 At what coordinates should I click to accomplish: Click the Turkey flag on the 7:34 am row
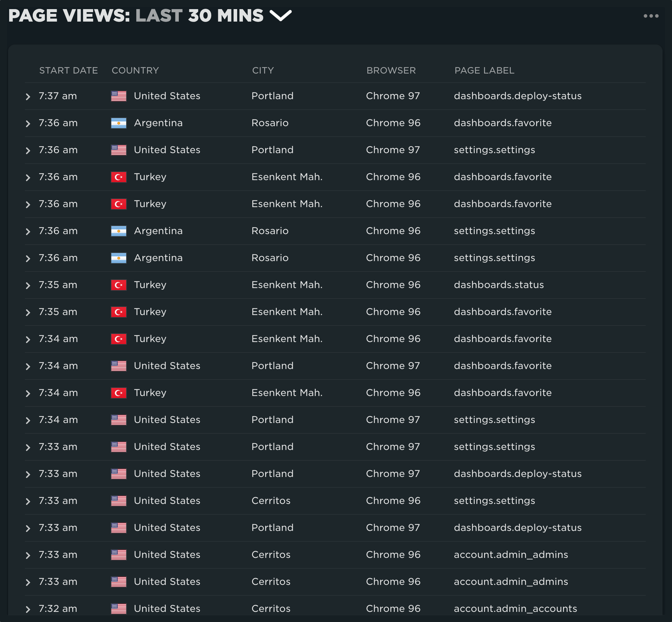pyautogui.click(x=118, y=339)
